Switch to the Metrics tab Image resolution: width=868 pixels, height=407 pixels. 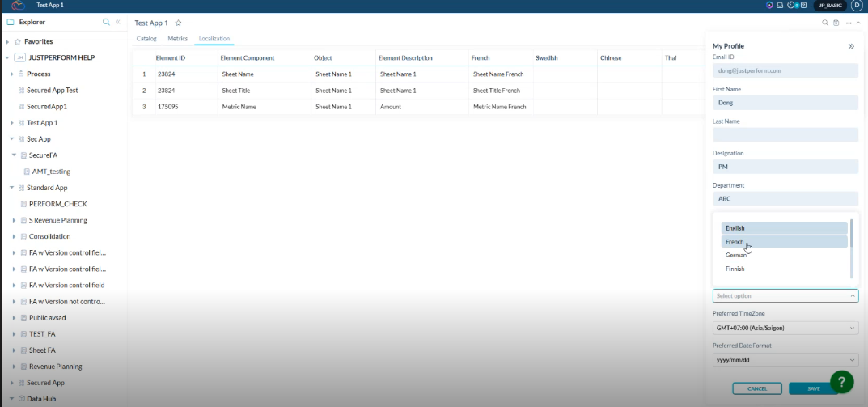[x=177, y=38]
